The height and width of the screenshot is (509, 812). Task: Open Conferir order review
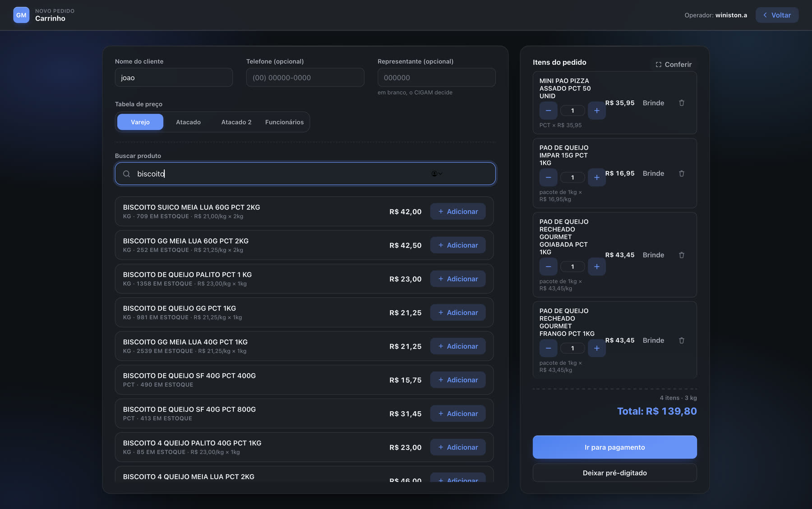674,64
